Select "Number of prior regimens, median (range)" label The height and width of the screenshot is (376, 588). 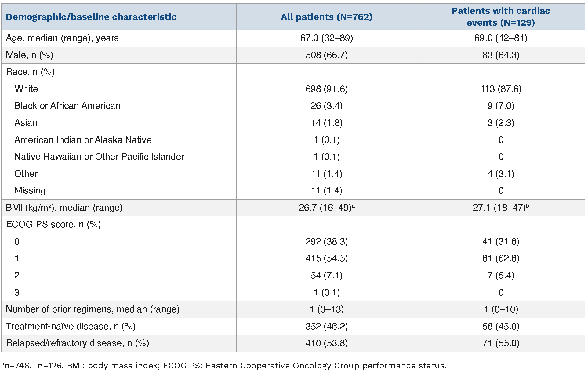(x=93, y=309)
